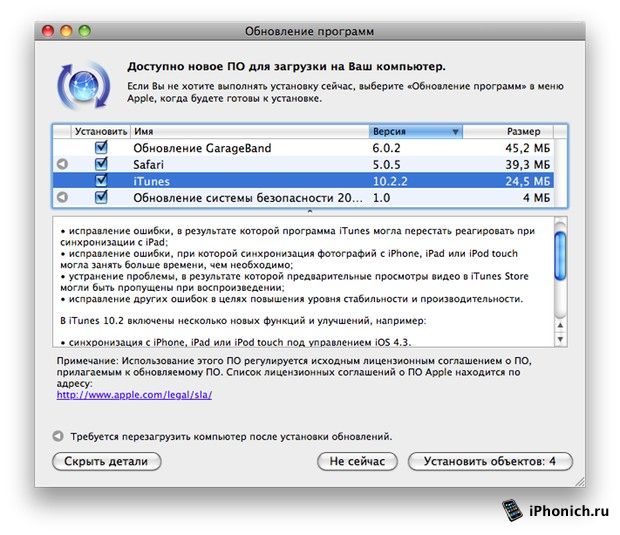Uncheck the Safari install checkbox

point(101,164)
